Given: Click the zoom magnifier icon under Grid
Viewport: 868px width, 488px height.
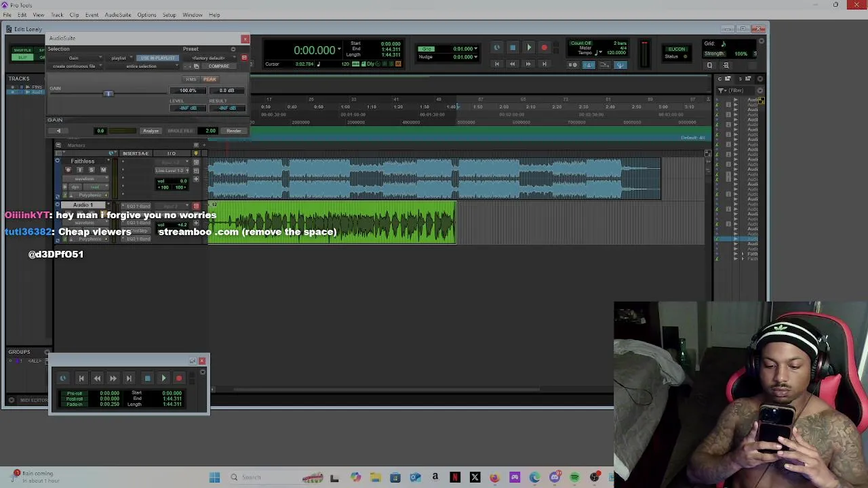Looking at the screenshot, I should (x=709, y=66).
